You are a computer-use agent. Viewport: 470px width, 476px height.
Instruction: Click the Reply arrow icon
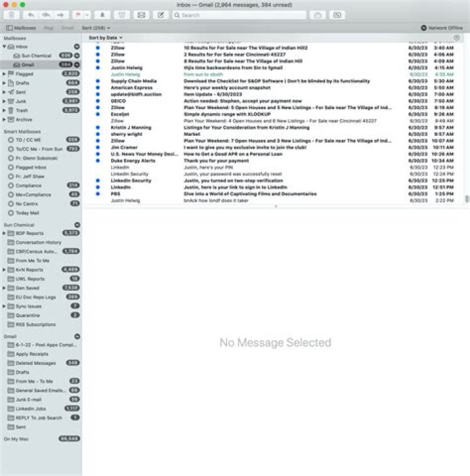31,15
